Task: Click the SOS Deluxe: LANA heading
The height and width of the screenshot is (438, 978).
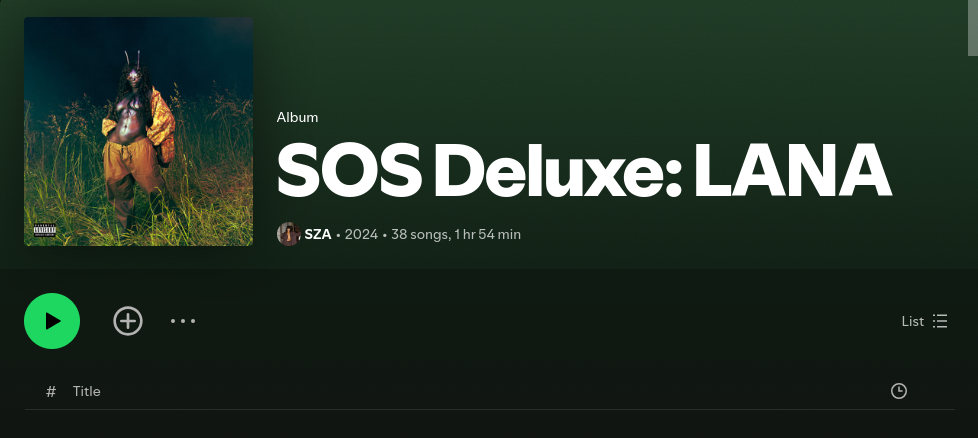Action: click(584, 170)
